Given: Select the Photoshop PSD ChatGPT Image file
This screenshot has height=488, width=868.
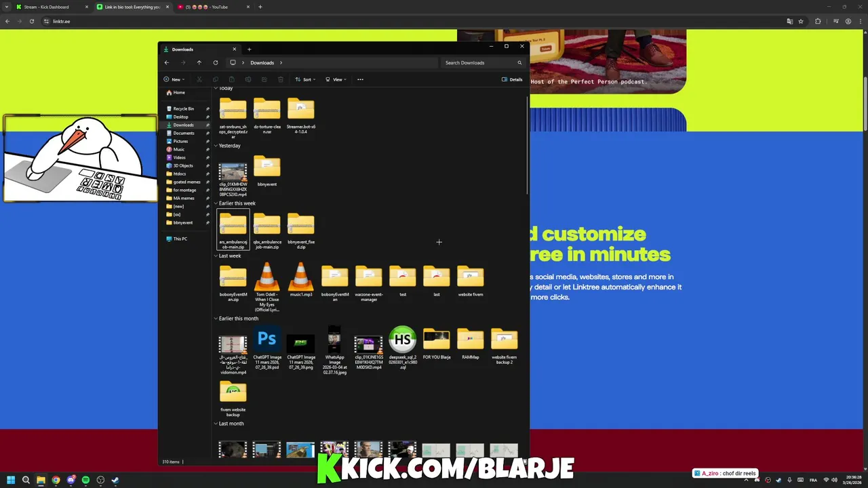Looking at the screenshot, I should coord(267,348).
